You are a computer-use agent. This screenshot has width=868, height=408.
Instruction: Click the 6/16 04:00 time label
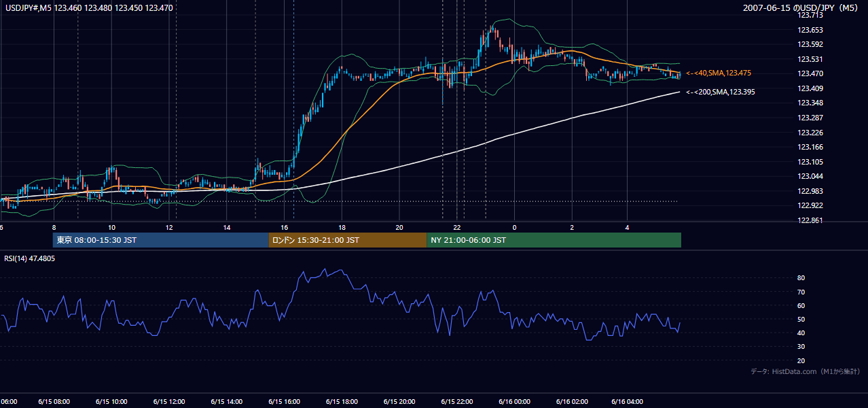628,402
